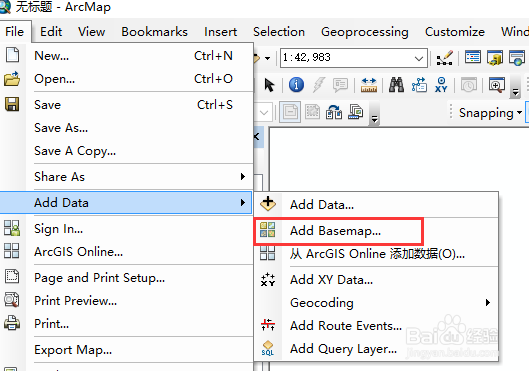Click the Data Driven Pages icon
This screenshot has height=371, width=529.
356,112
